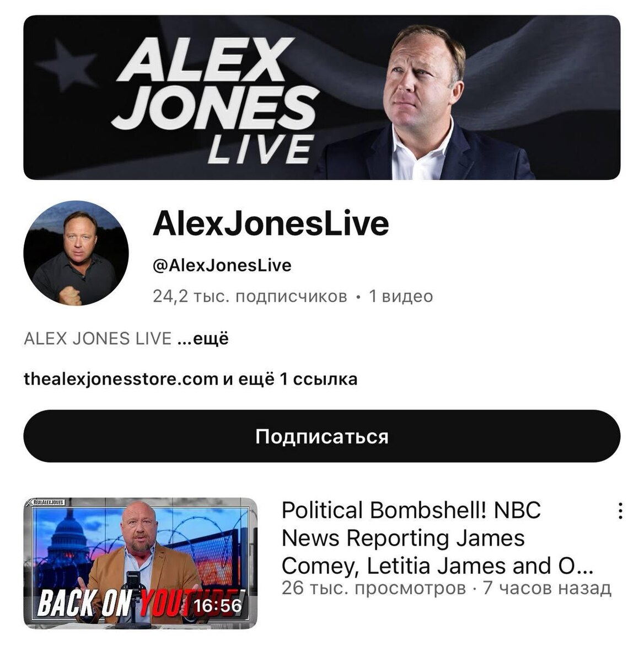Tap the ALEX JONES LIVE description text

point(98,338)
